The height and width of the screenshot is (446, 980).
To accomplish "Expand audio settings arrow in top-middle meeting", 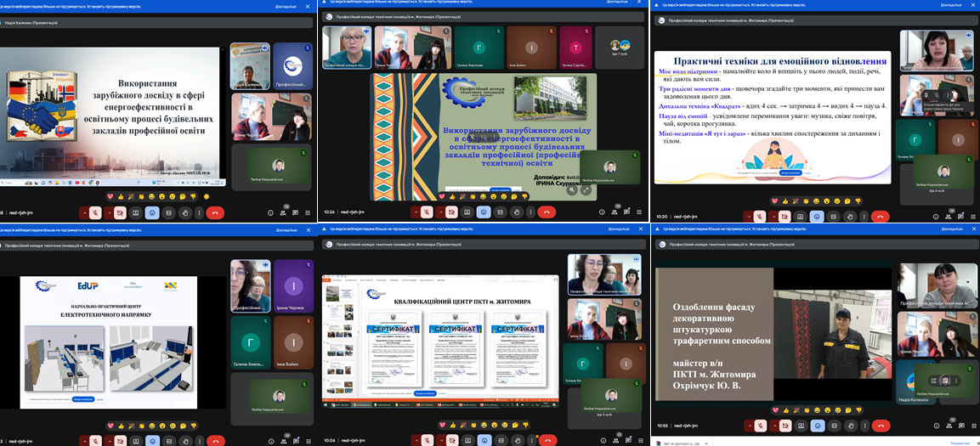I will tap(416, 212).
